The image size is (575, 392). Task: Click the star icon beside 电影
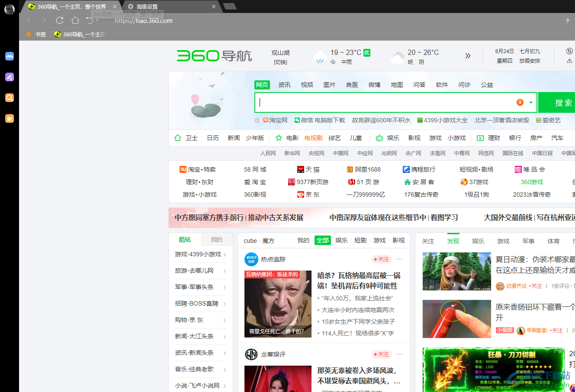pyautogui.click(x=279, y=138)
